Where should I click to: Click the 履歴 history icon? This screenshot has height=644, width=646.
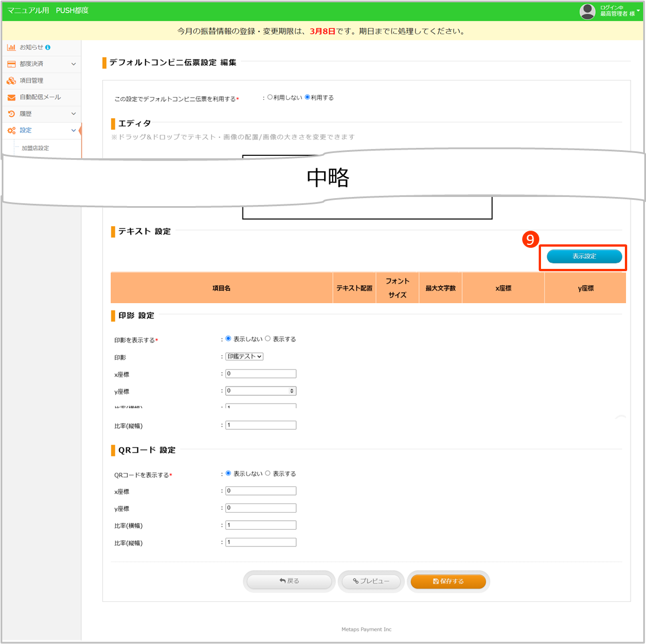(x=11, y=114)
